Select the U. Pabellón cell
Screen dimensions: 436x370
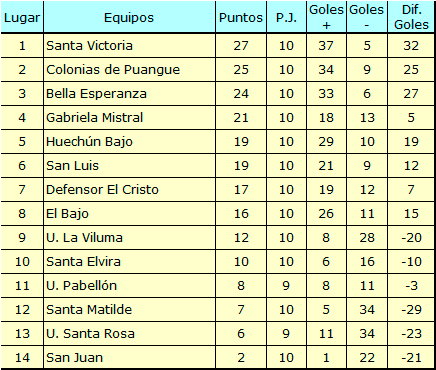129,286
